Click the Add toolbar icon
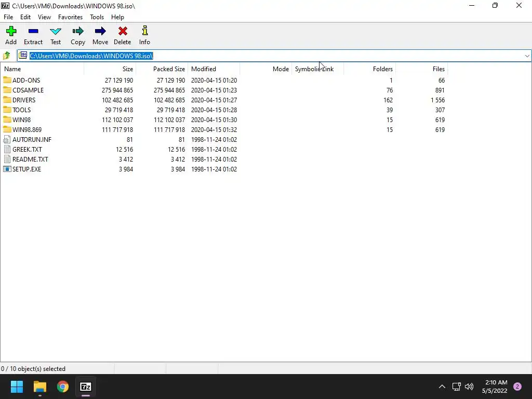The width and height of the screenshot is (532, 399). point(11,31)
